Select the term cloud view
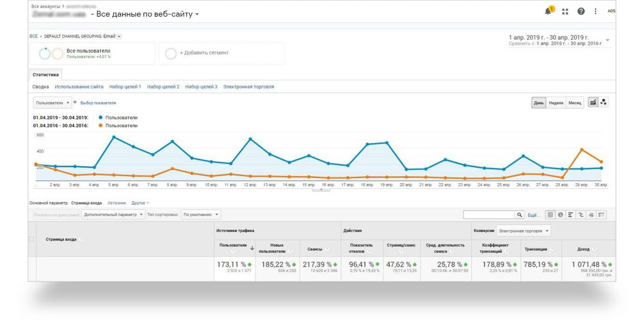 [x=591, y=215]
